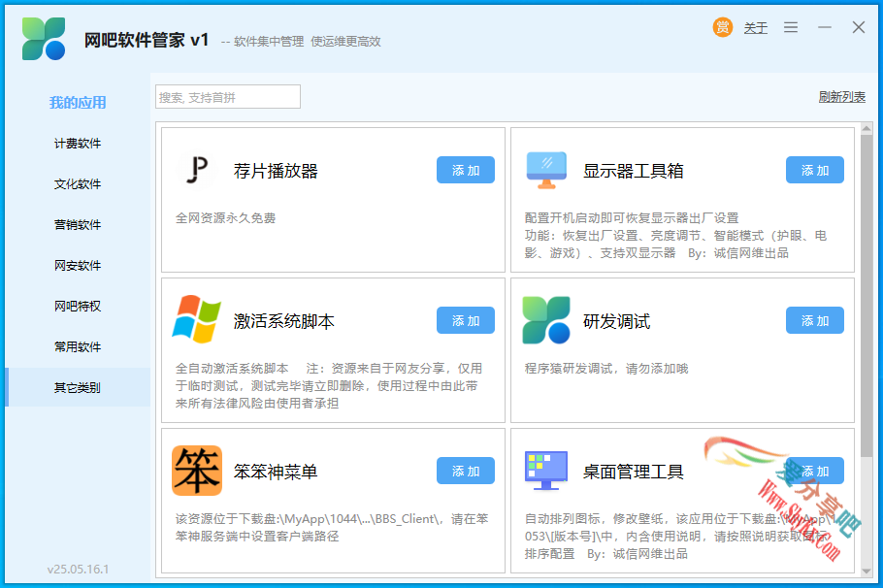
Task: Add the 桌面管理工具 app
Action: click(x=815, y=471)
